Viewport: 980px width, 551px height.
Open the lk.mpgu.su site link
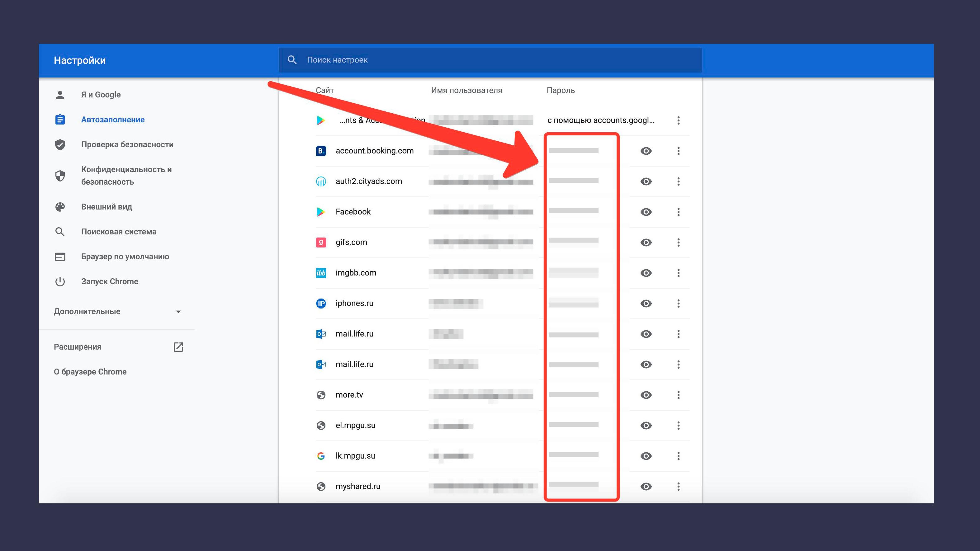(355, 455)
